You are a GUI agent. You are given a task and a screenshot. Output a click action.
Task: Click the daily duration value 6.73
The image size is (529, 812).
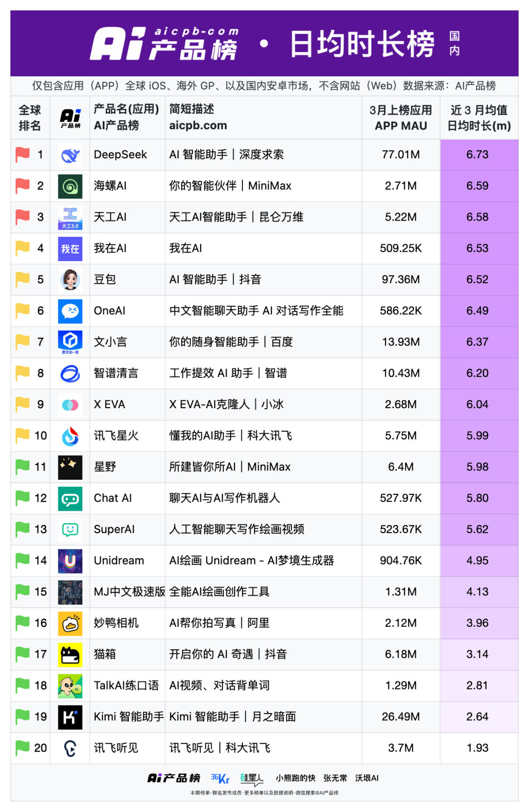coord(478,154)
